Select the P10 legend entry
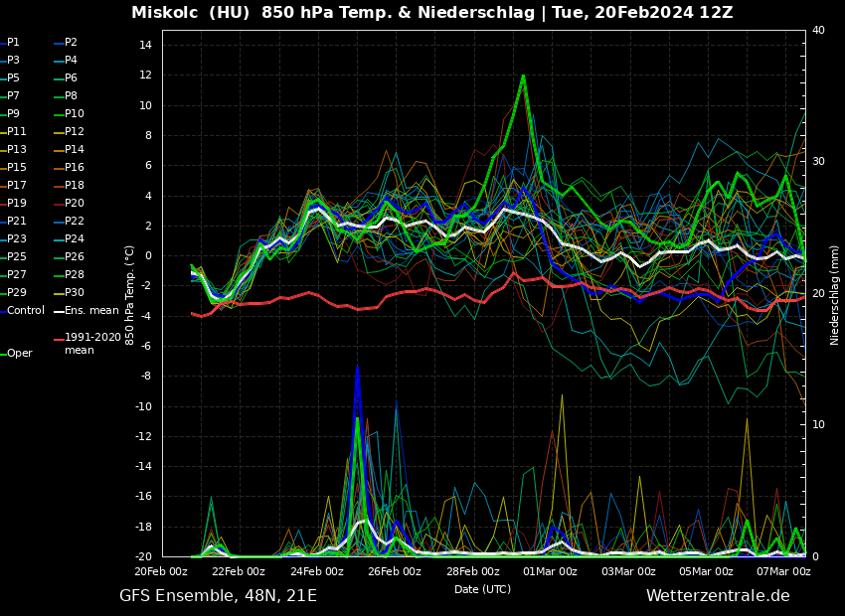 (74, 114)
